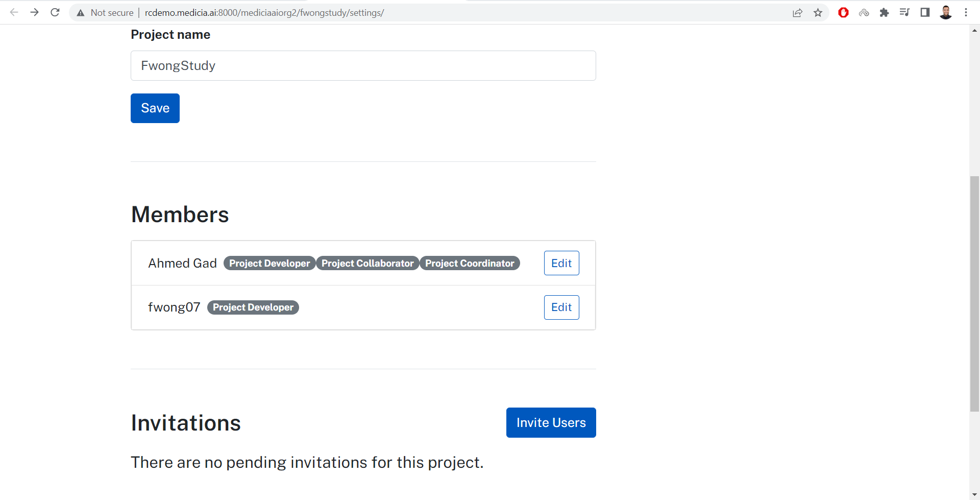Open the Invite Users dialog
The image size is (980, 500).
click(551, 422)
